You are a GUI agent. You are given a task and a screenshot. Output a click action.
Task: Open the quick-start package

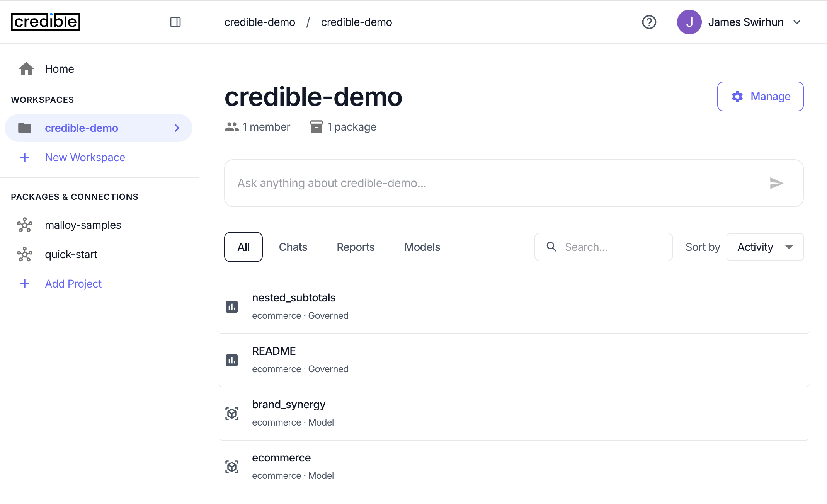(71, 254)
